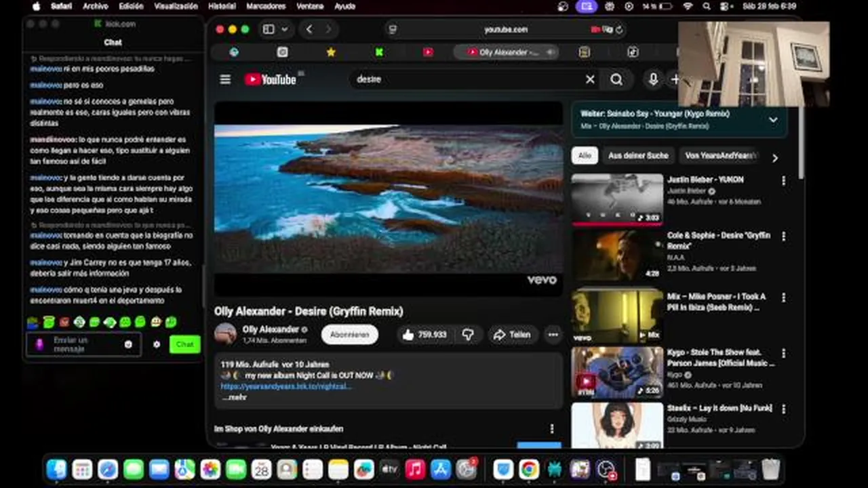Go to the YouTube home logo
868x488 pixels.
270,79
